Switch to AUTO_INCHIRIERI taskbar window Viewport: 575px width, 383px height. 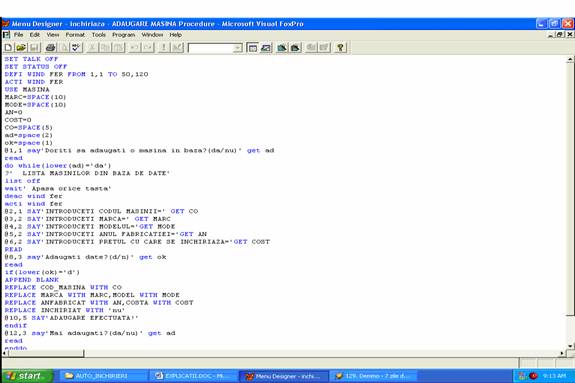click(x=101, y=376)
